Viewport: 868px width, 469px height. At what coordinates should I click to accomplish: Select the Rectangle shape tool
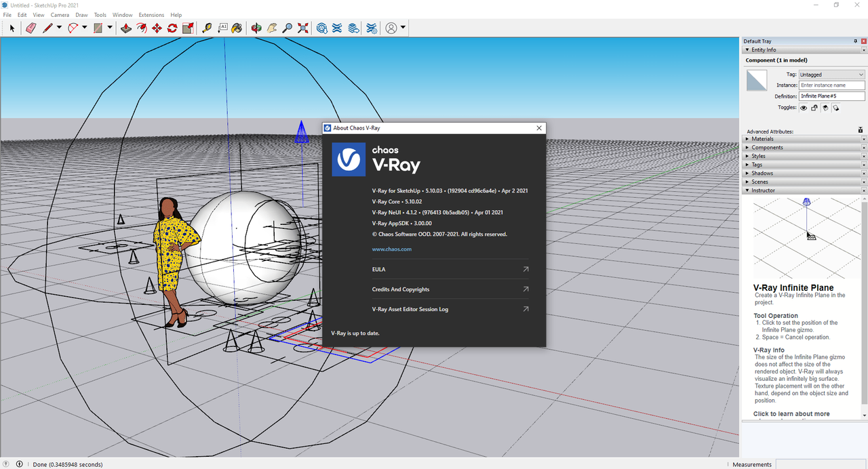click(98, 28)
